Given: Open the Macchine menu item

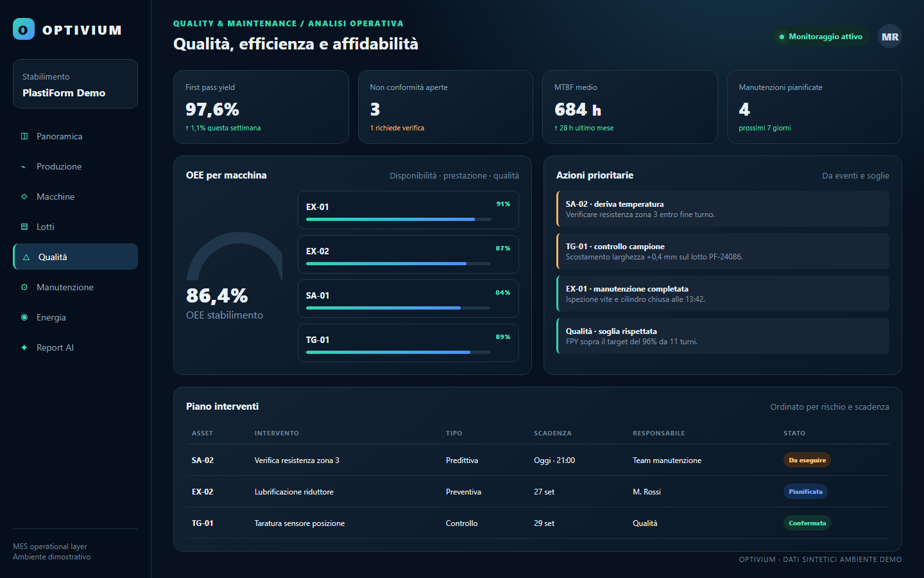Looking at the screenshot, I should click(x=75, y=197).
